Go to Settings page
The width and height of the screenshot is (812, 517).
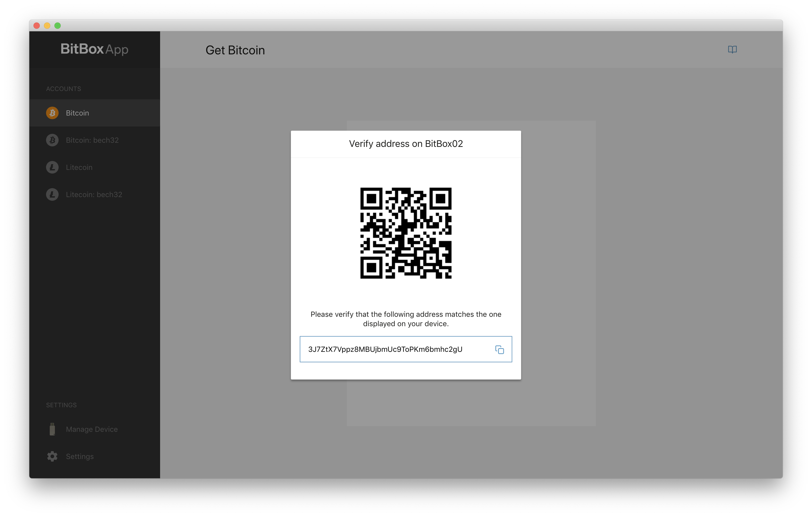(x=94, y=456)
